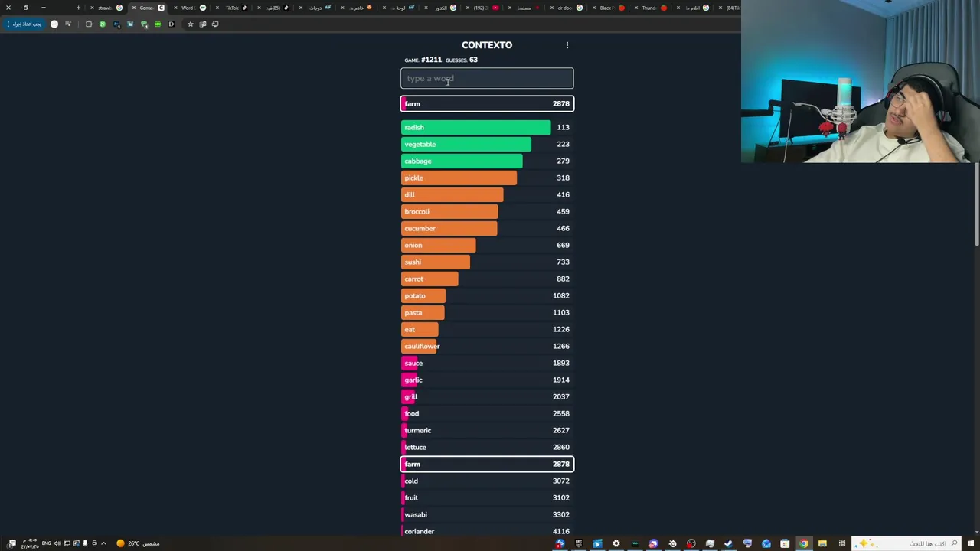Click the blue Arabic action-required button
This screenshot has height=551, width=980.
click(x=26, y=24)
